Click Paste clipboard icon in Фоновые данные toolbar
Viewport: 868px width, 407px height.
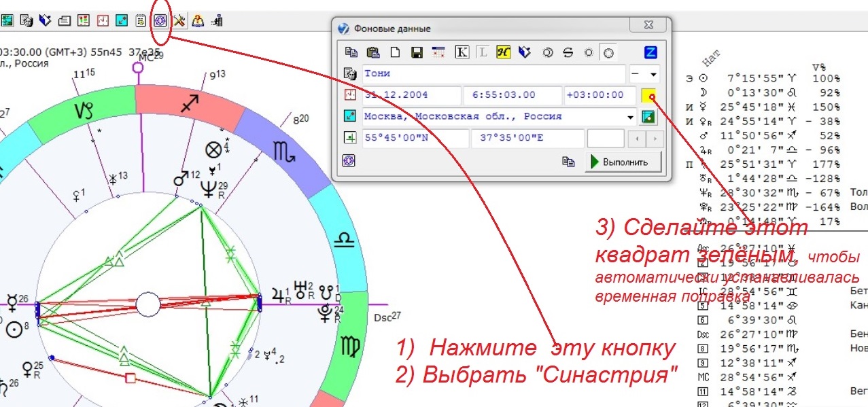(372, 52)
